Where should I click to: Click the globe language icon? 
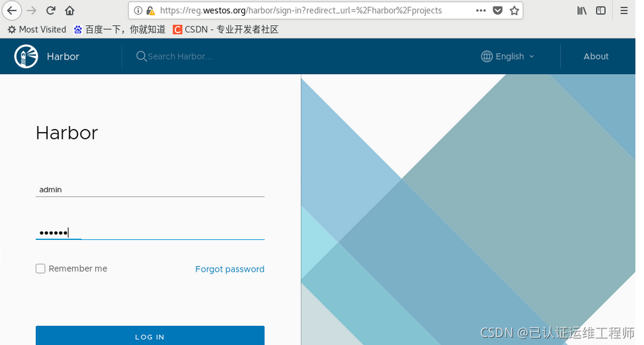pyautogui.click(x=487, y=56)
